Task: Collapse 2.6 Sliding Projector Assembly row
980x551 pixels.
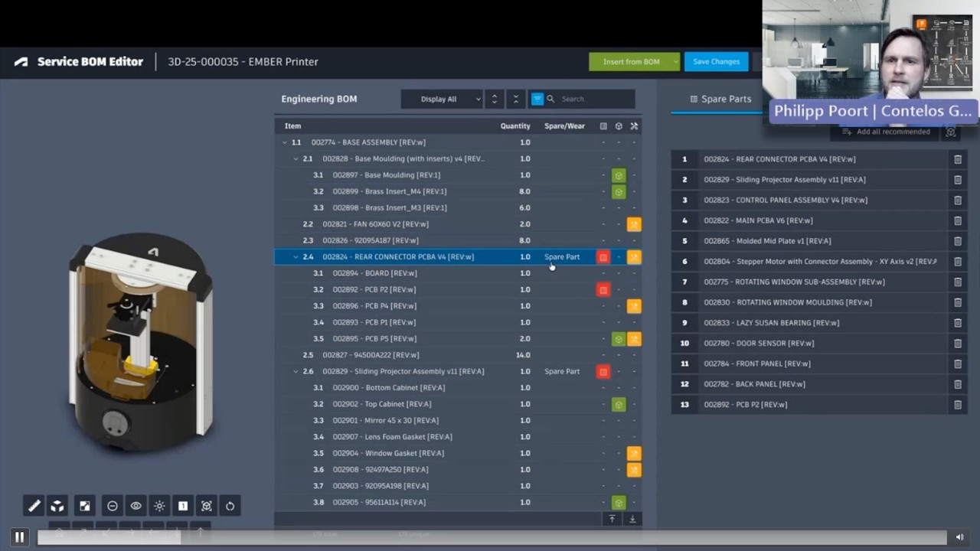Action: point(296,371)
